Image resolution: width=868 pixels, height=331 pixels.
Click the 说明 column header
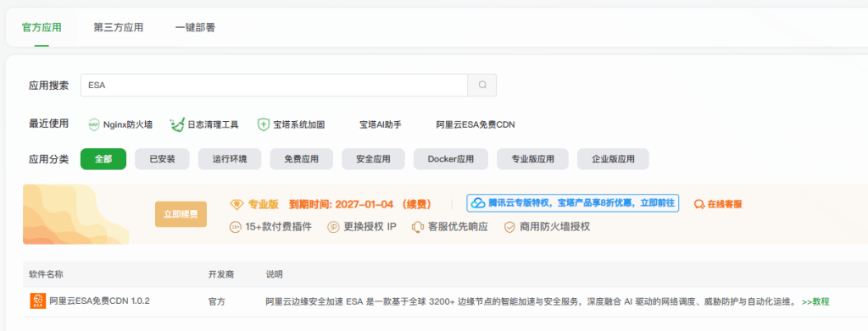tap(274, 274)
